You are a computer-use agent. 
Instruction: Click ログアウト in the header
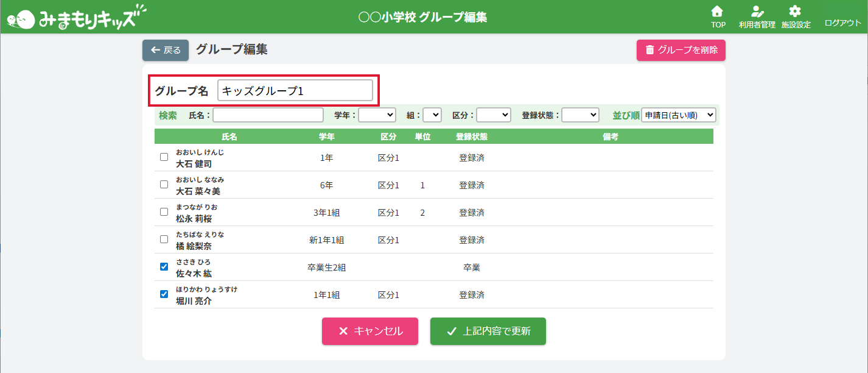coord(843,23)
